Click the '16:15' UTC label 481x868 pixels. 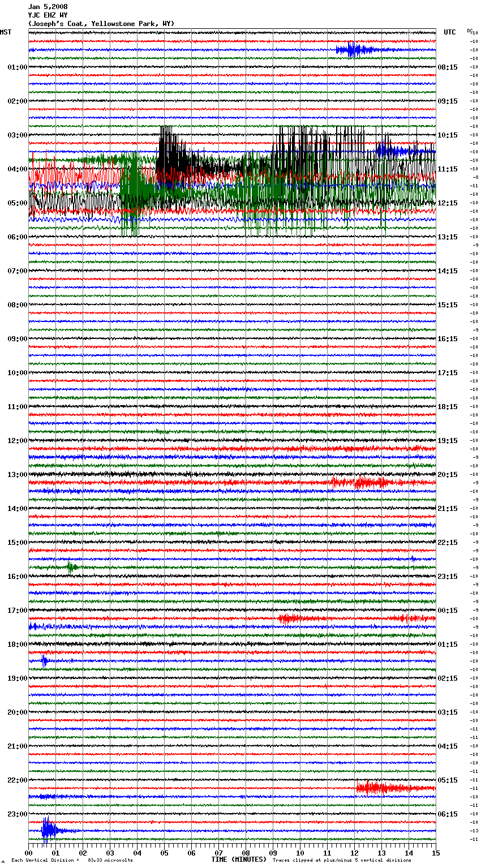[x=448, y=339]
